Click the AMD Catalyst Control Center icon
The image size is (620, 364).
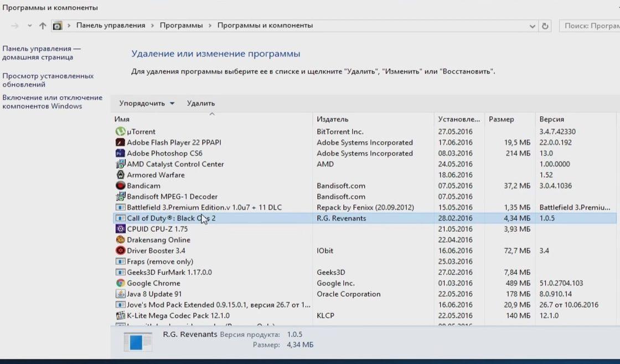pyautogui.click(x=120, y=164)
